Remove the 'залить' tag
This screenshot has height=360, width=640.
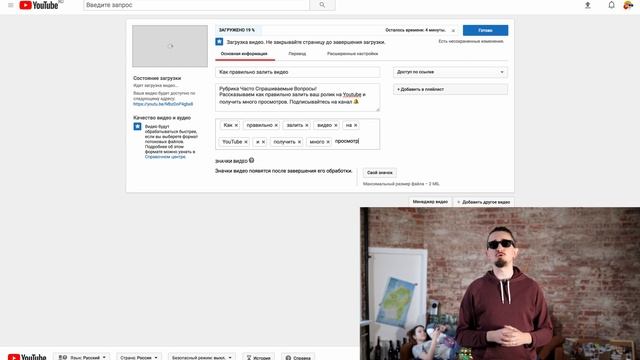(307, 125)
